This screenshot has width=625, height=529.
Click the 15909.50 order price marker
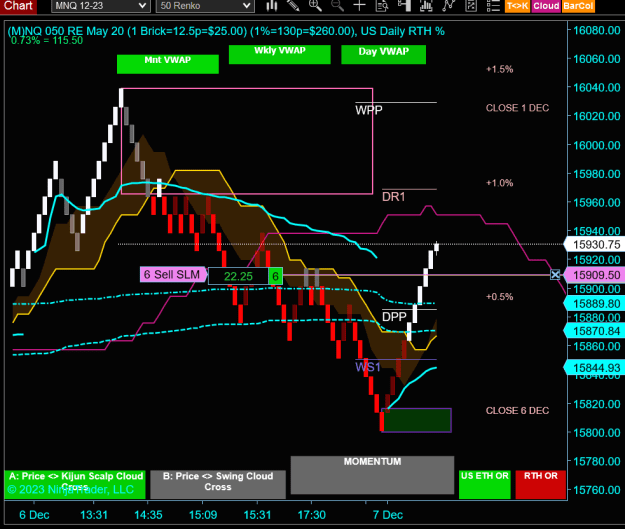594,275
